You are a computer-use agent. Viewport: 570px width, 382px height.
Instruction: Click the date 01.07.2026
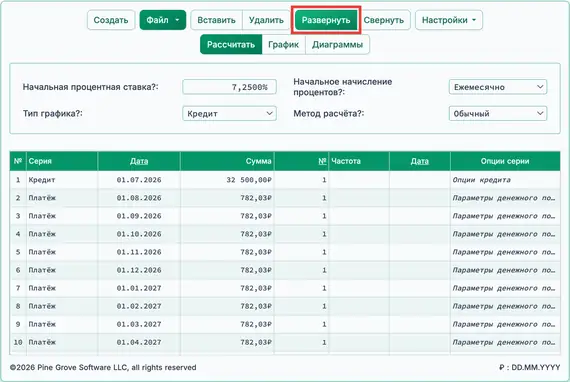(139, 180)
